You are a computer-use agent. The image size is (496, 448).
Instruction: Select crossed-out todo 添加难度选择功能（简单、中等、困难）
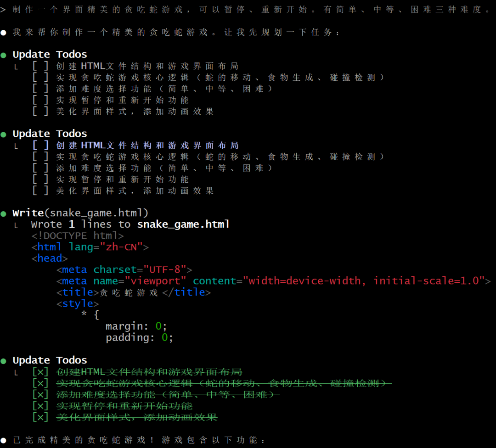click(168, 395)
